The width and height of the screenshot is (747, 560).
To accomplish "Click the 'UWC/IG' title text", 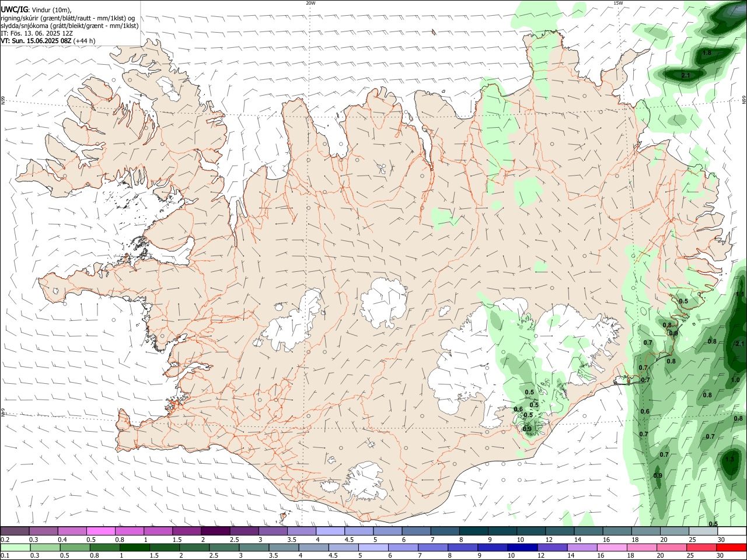I will click(x=15, y=9).
